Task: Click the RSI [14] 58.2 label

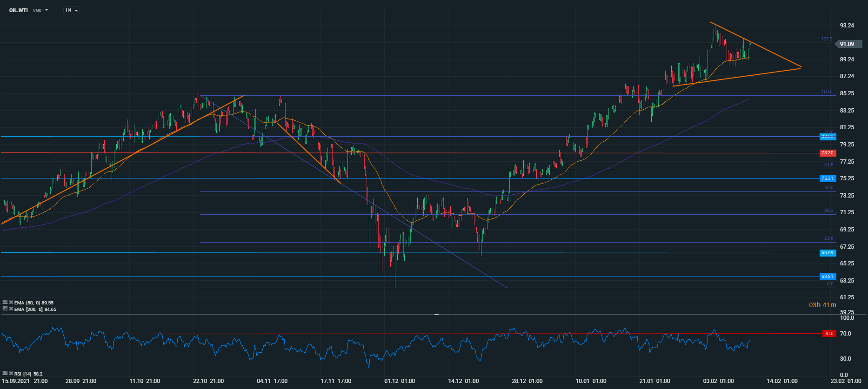Action: click(28, 374)
